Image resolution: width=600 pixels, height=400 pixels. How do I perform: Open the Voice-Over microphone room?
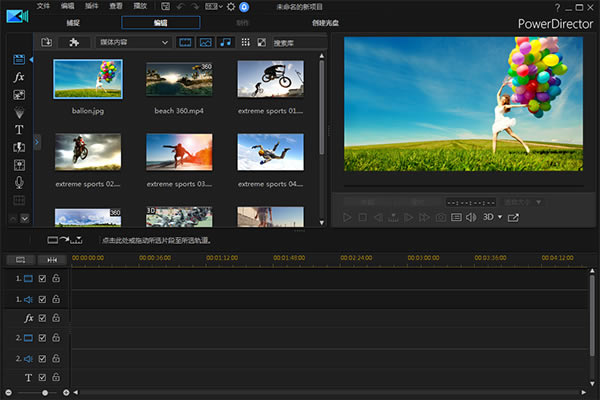19,183
